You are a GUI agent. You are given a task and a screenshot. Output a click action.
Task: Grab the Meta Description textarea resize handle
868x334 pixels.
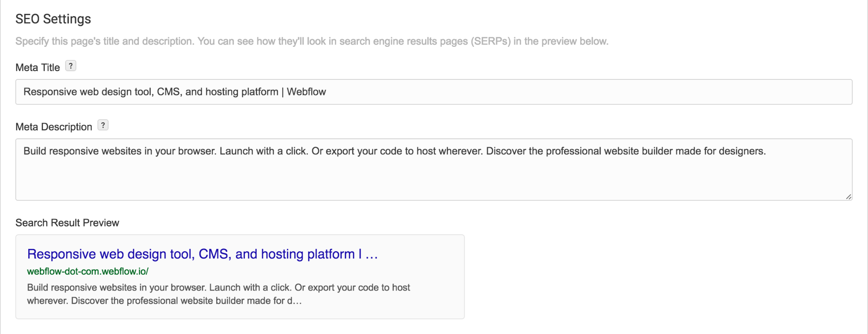click(x=848, y=196)
